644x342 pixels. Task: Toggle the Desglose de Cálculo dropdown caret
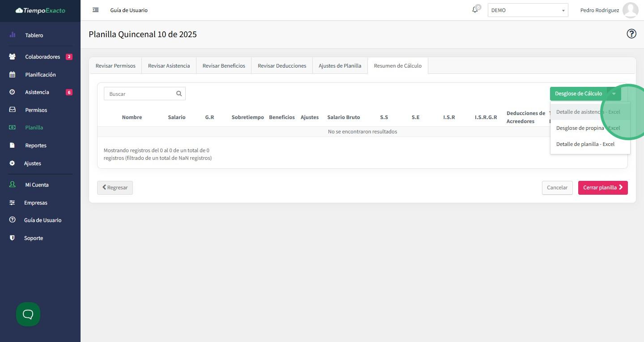click(x=614, y=94)
